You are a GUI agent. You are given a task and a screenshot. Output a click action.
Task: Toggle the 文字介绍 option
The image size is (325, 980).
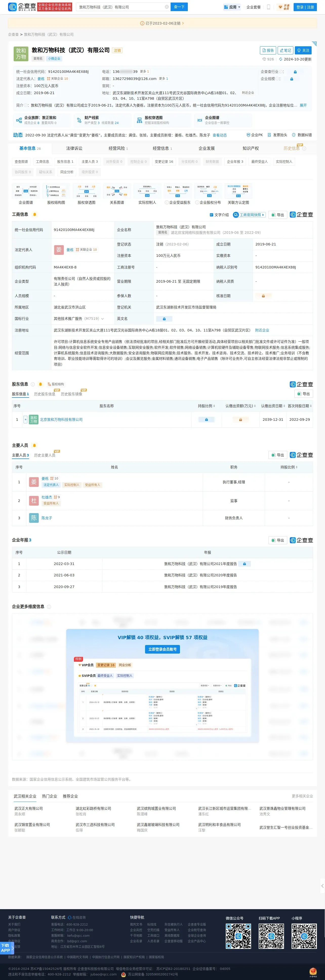coord(219,215)
